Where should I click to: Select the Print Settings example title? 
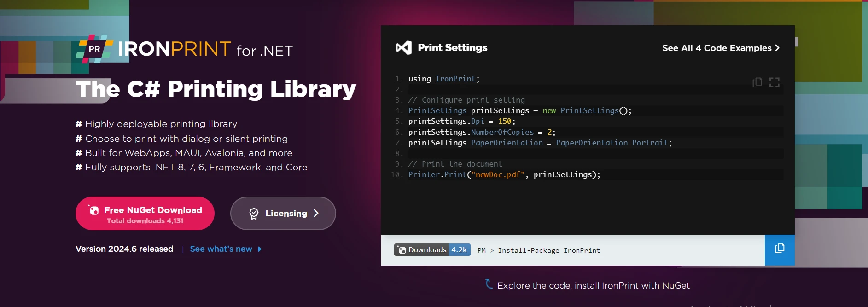(x=452, y=48)
